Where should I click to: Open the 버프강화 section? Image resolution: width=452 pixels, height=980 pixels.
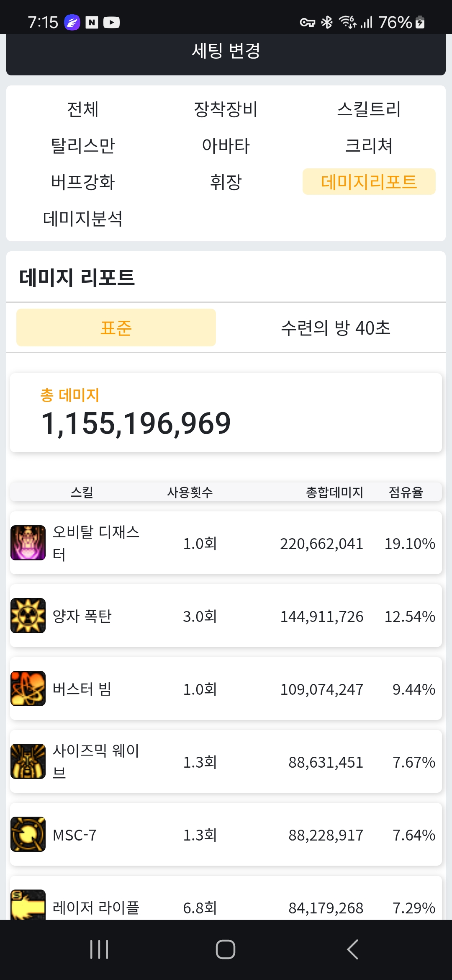click(x=83, y=182)
